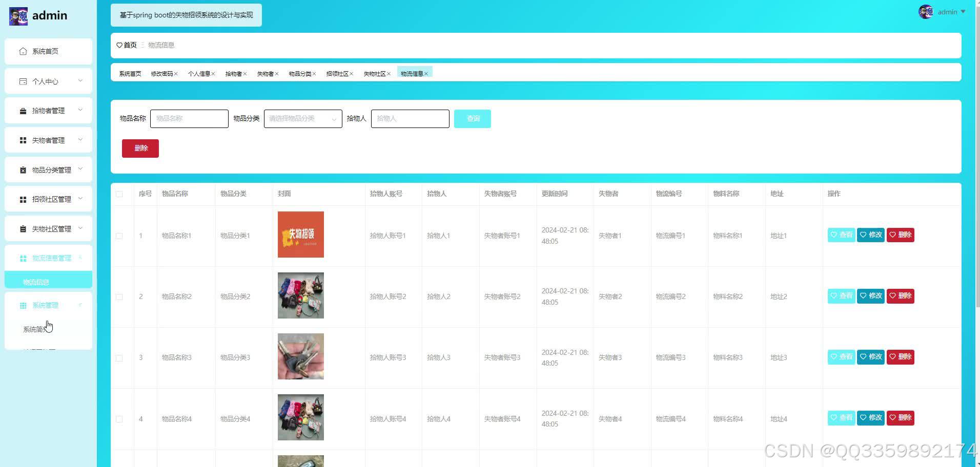Screen dimensions: 980x467
Task: Go to 首页 breadcrumb link
Action: click(130, 45)
